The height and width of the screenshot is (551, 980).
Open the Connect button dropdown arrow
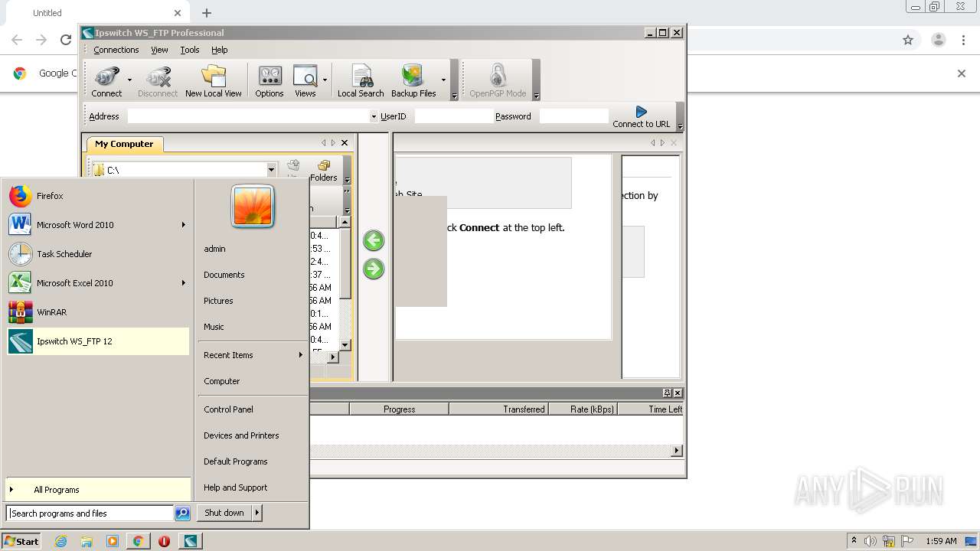(x=129, y=80)
